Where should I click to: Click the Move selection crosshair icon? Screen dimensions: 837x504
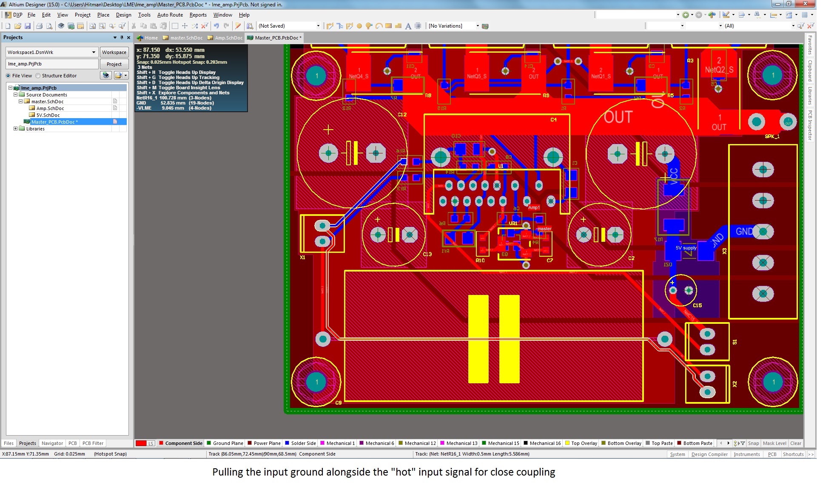185,26
